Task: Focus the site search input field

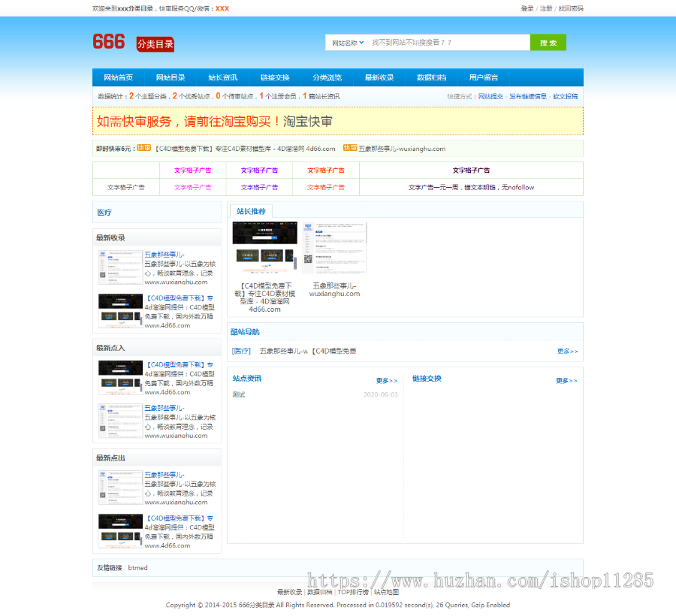Action: pyautogui.click(x=448, y=42)
